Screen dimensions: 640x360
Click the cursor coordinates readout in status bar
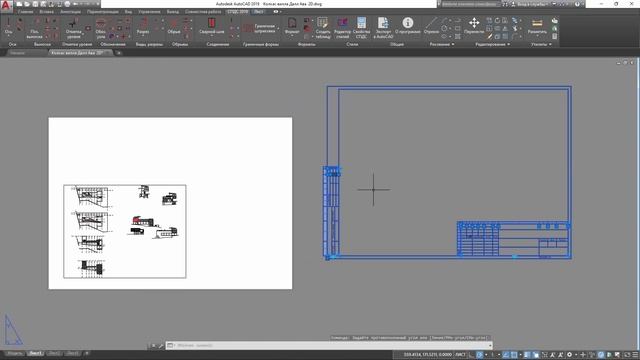point(427,355)
